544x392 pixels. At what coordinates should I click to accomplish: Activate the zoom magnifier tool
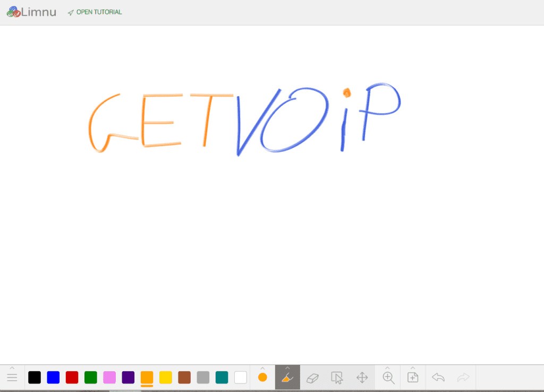point(388,378)
